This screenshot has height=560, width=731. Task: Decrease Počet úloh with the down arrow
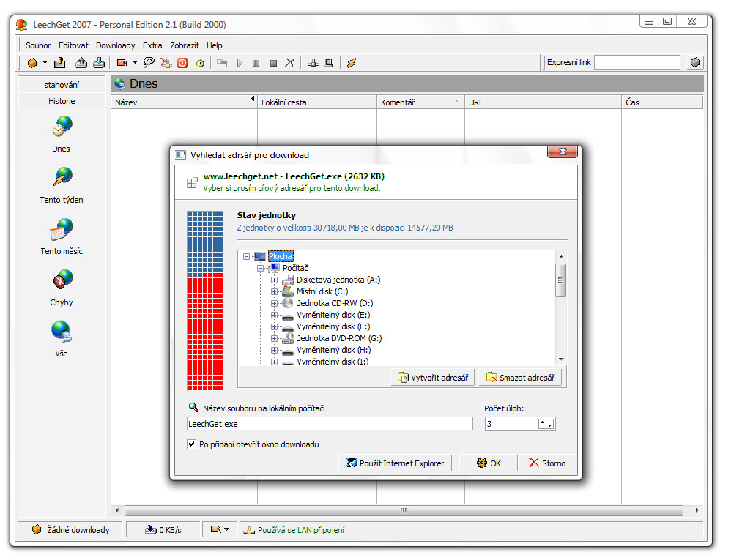(x=550, y=425)
